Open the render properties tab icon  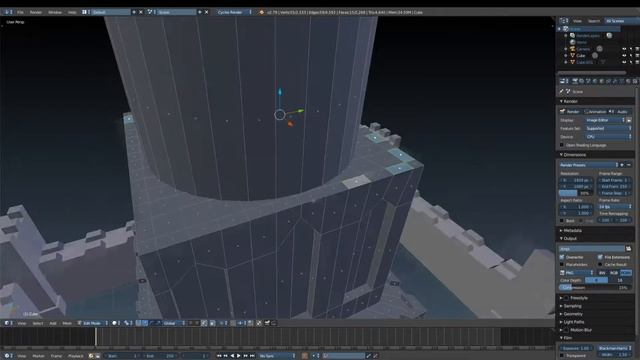click(x=575, y=81)
